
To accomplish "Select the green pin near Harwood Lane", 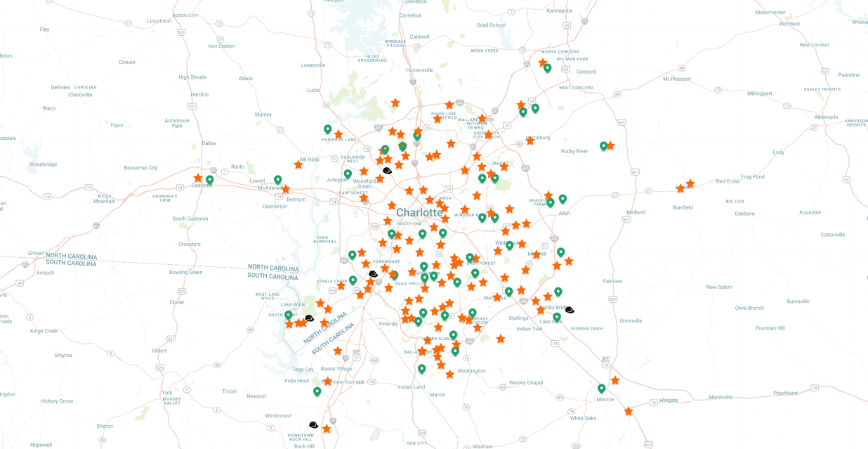I will point(327,129).
